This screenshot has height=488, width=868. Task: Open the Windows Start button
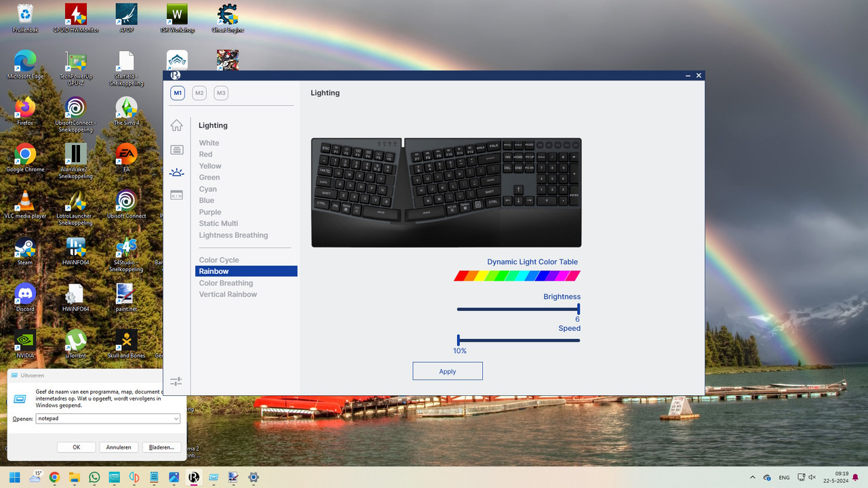coord(14,477)
